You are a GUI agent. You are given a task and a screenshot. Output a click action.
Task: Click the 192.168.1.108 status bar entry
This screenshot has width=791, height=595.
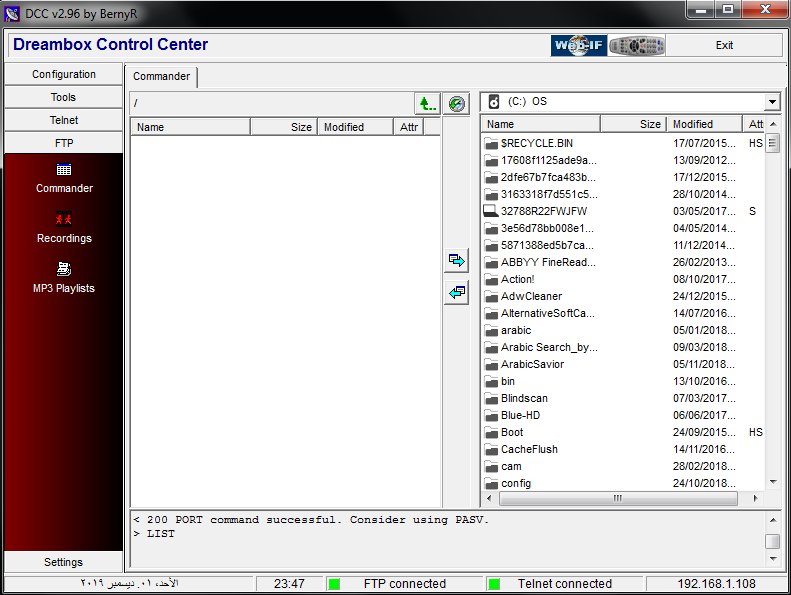[716, 584]
